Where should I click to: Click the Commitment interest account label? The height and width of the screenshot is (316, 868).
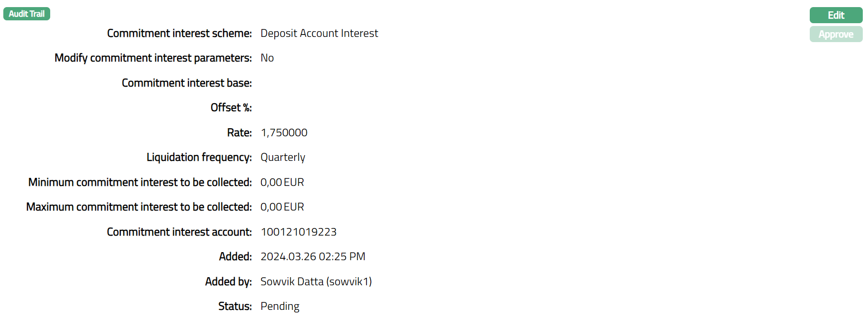pyautogui.click(x=179, y=232)
